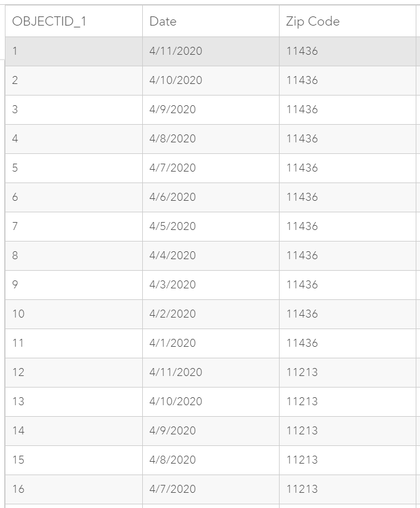Click the Date column header
This screenshot has width=420, height=508.
pos(211,21)
